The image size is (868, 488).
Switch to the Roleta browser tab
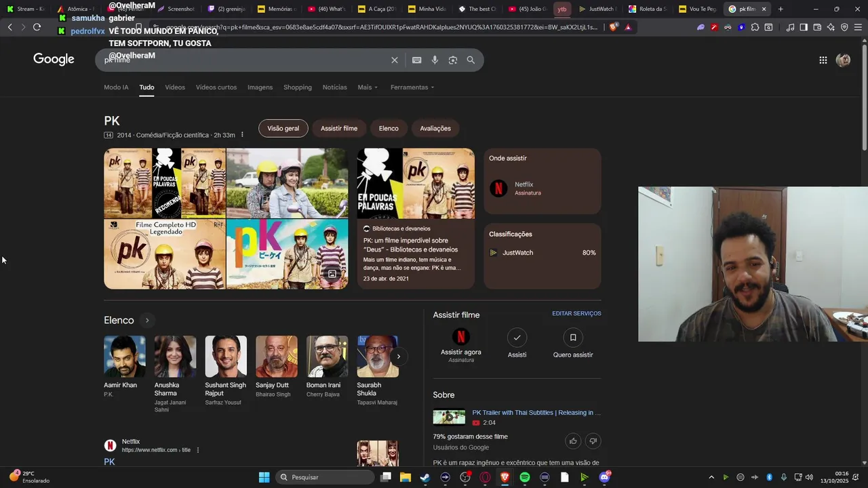coord(648,9)
